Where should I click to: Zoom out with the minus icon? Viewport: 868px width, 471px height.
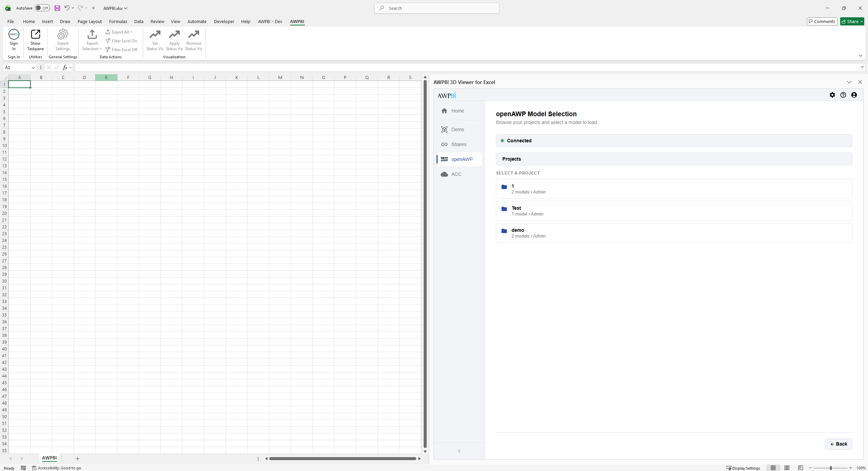coord(811,468)
